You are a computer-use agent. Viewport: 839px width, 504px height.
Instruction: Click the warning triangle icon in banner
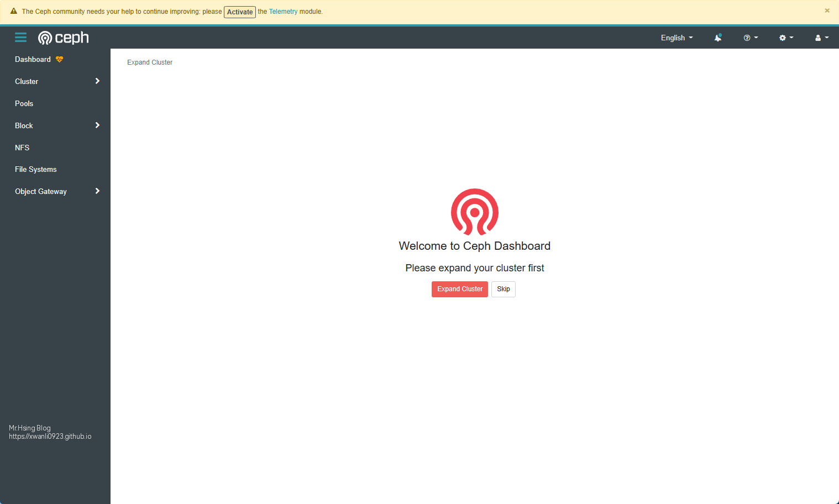(x=14, y=11)
